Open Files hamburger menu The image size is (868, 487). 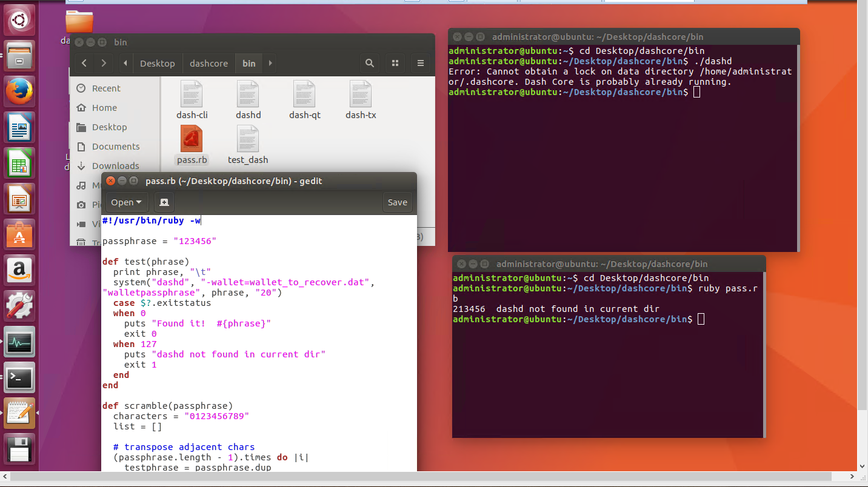421,63
